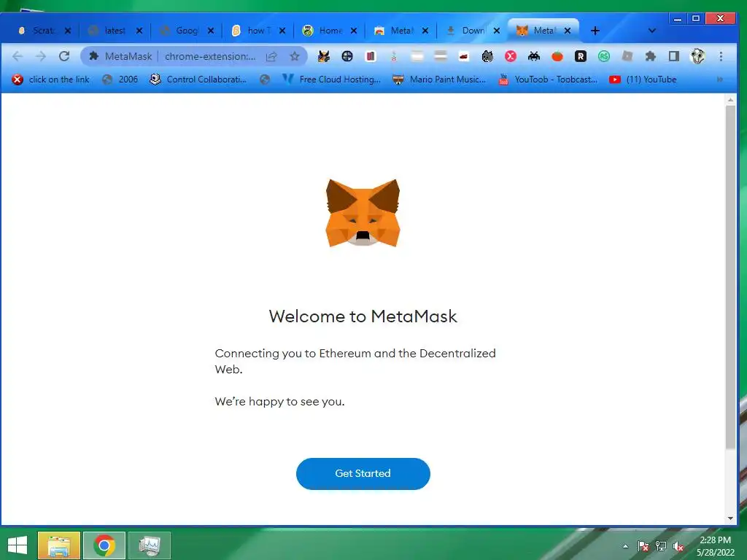Open the crosshair circle extension icon

(x=347, y=56)
